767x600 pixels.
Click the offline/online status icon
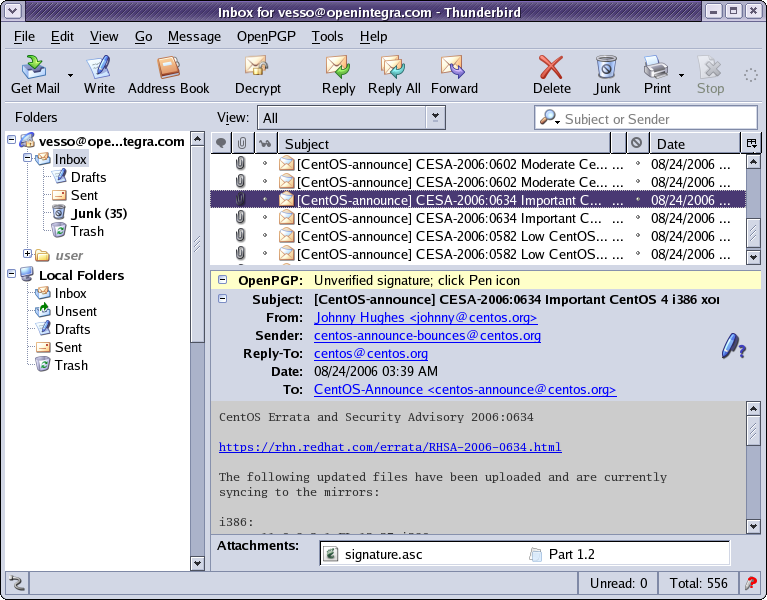click(17, 583)
